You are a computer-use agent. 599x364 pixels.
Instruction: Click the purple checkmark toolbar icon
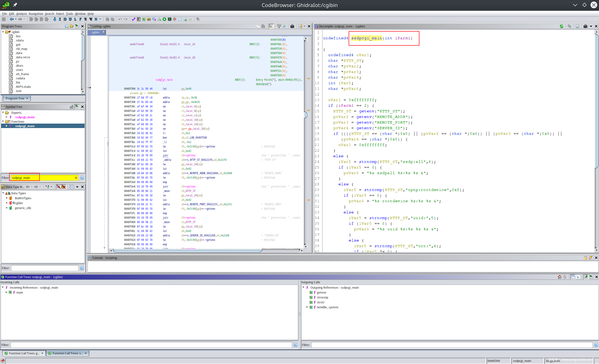point(133,19)
